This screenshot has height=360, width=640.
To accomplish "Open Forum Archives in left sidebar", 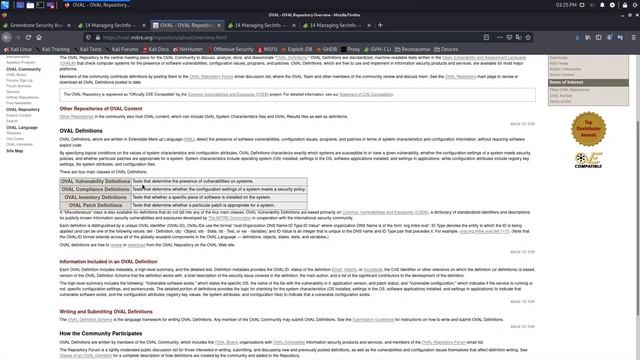I will tap(19, 87).
